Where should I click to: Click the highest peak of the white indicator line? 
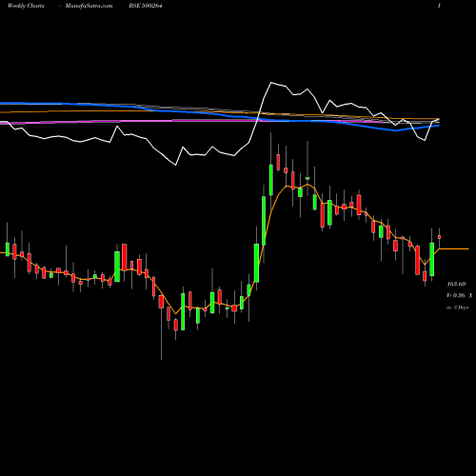tap(271, 83)
